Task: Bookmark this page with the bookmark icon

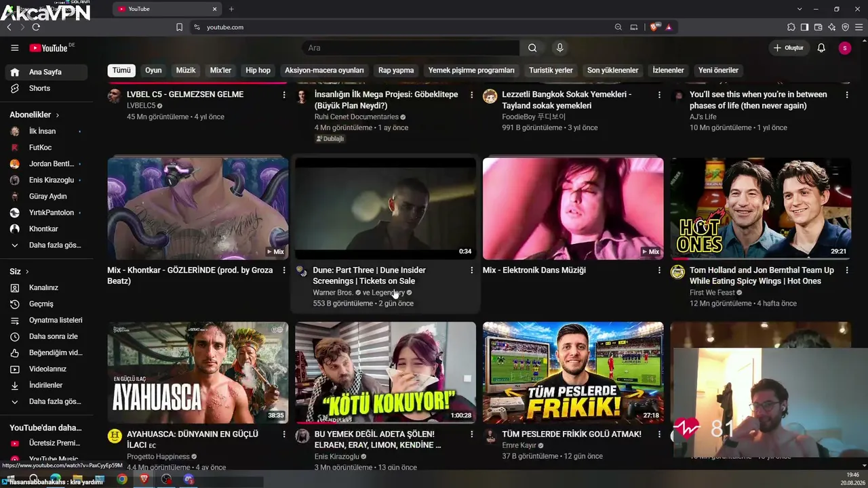Action: (179, 27)
